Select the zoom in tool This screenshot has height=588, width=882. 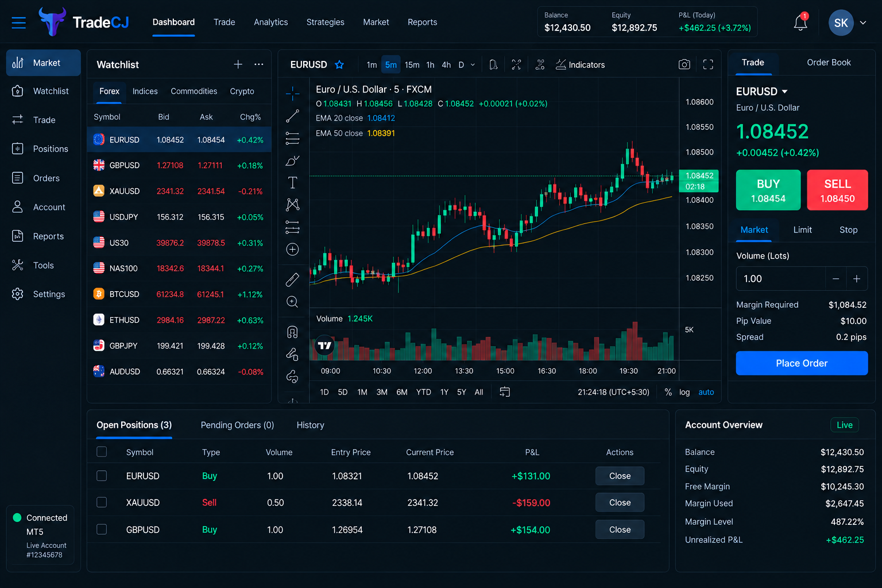pyautogui.click(x=292, y=302)
